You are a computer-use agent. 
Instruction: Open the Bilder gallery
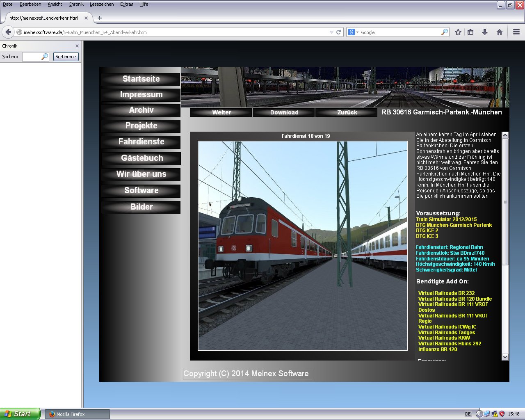click(x=141, y=207)
